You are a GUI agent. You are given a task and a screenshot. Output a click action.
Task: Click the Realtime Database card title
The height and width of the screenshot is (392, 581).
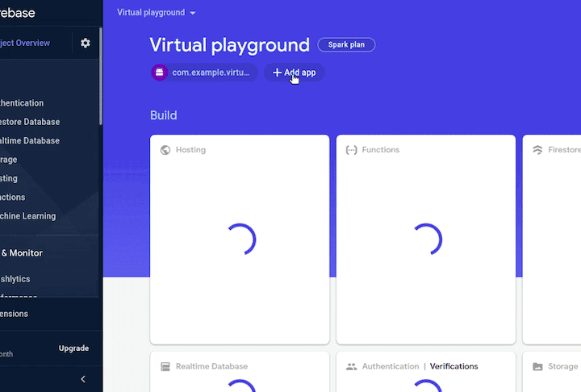(211, 366)
